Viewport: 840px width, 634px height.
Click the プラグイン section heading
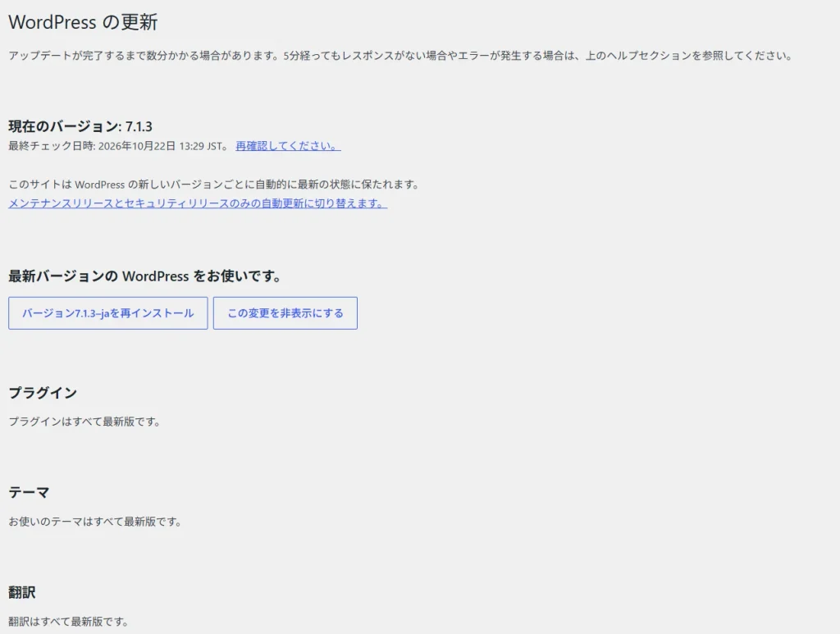43,393
